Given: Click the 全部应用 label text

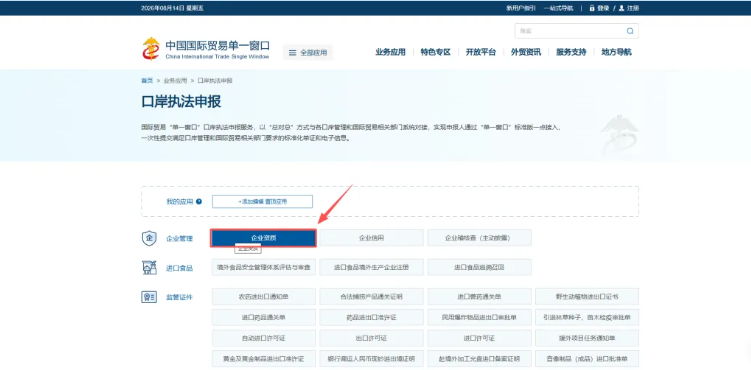Looking at the screenshot, I should point(314,53).
